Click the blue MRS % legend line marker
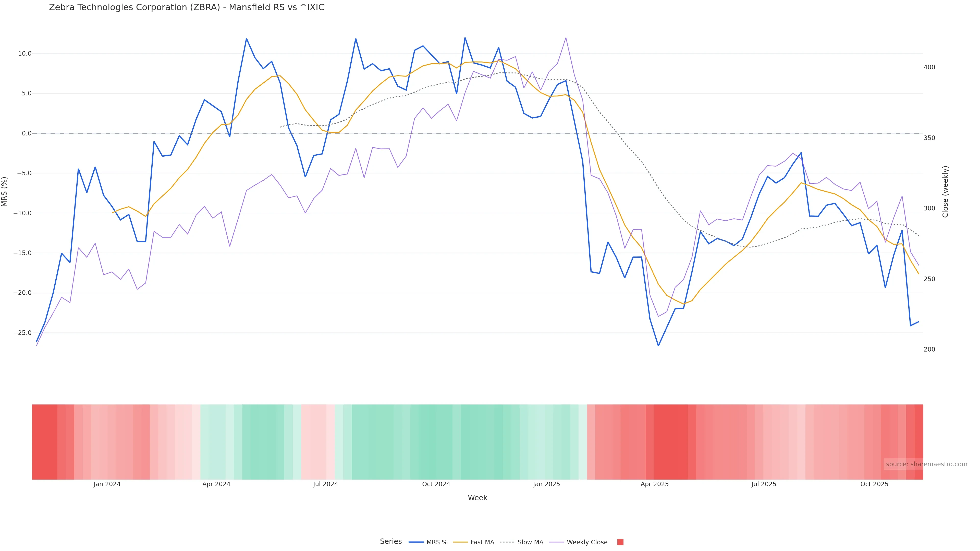 pos(416,542)
